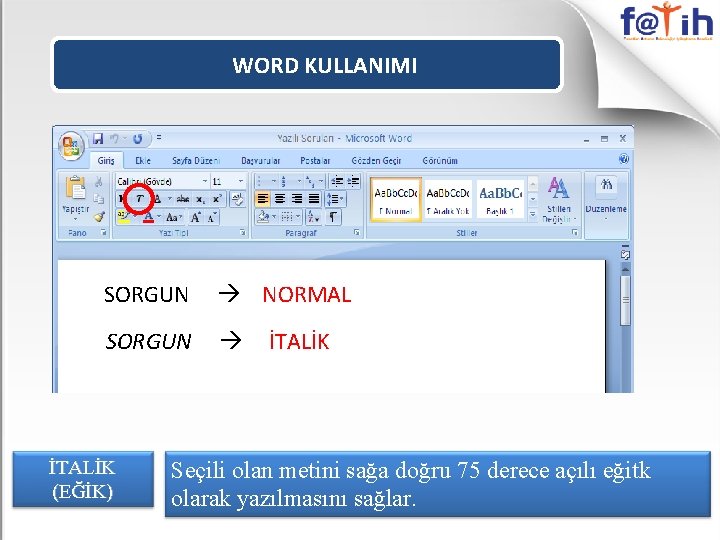Apply the Başlık 1 style
The height and width of the screenshot is (540, 720).
pos(500,200)
